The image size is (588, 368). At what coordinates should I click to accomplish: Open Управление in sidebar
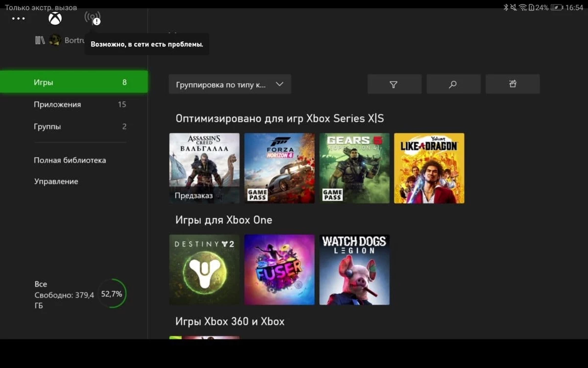(56, 181)
